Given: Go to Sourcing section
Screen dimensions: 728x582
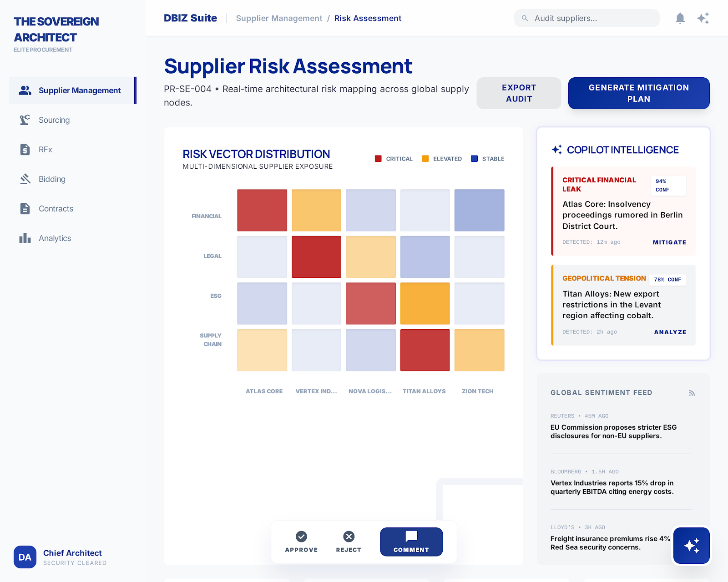Looking at the screenshot, I should click(73, 120).
